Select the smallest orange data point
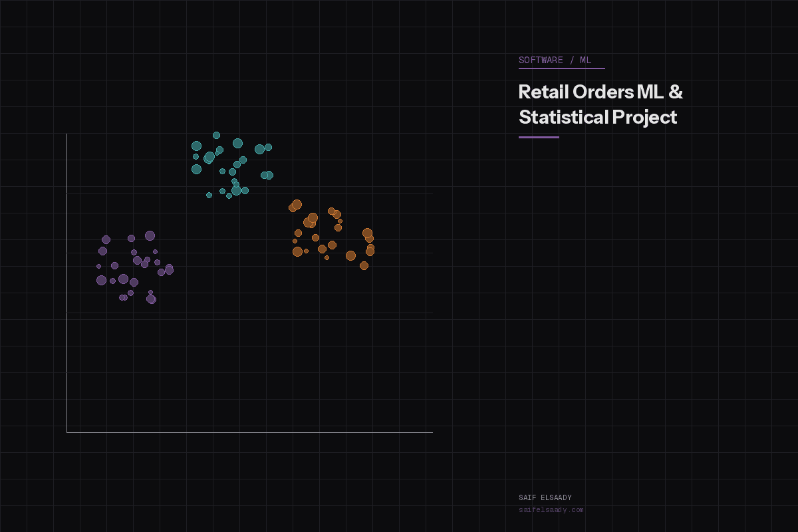Image resolution: width=798 pixels, height=532 pixels. tap(295, 241)
